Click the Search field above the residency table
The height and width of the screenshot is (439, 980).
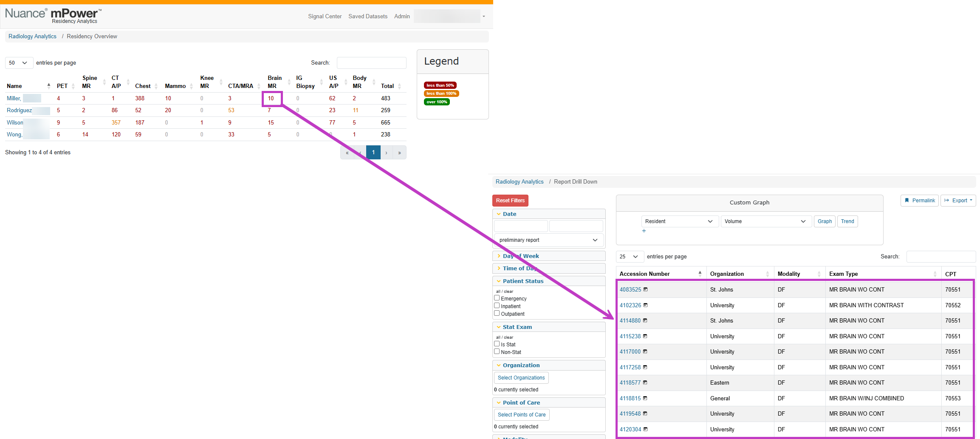372,63
